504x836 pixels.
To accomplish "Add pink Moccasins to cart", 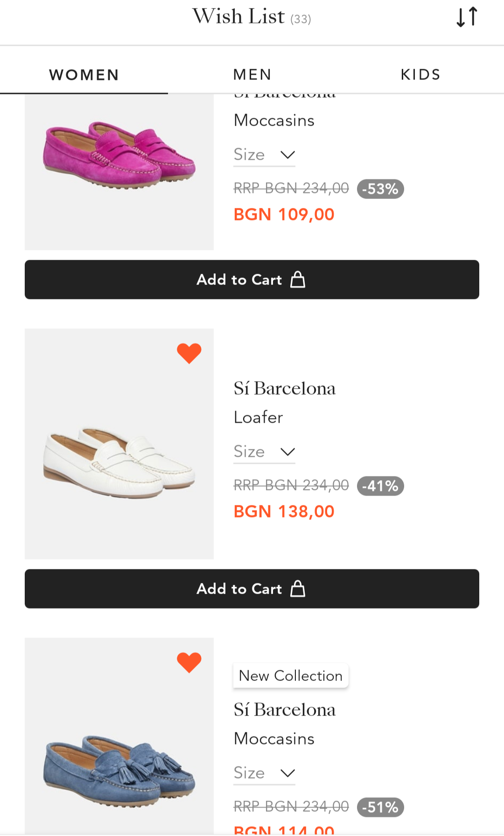I will point(252,280).
